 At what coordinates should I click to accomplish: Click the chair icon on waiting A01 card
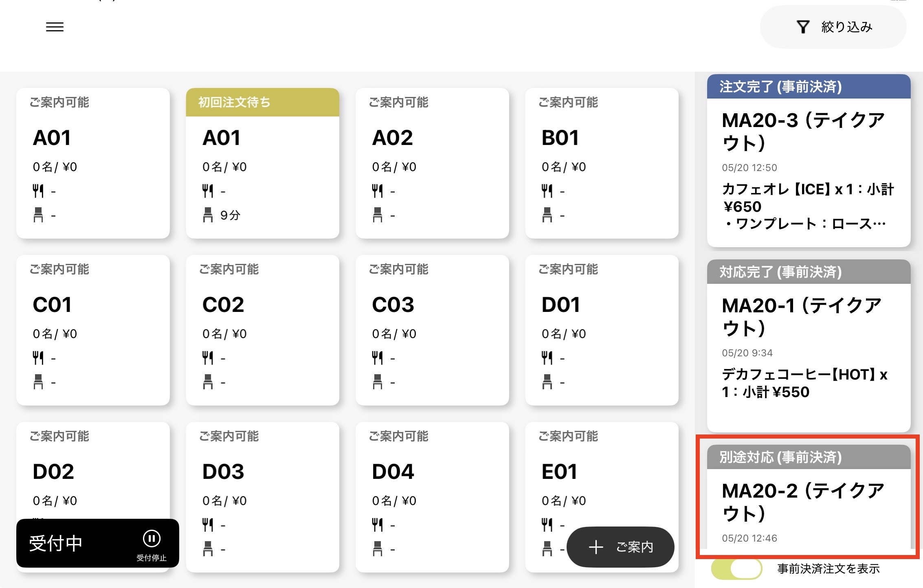coord(208,215)
